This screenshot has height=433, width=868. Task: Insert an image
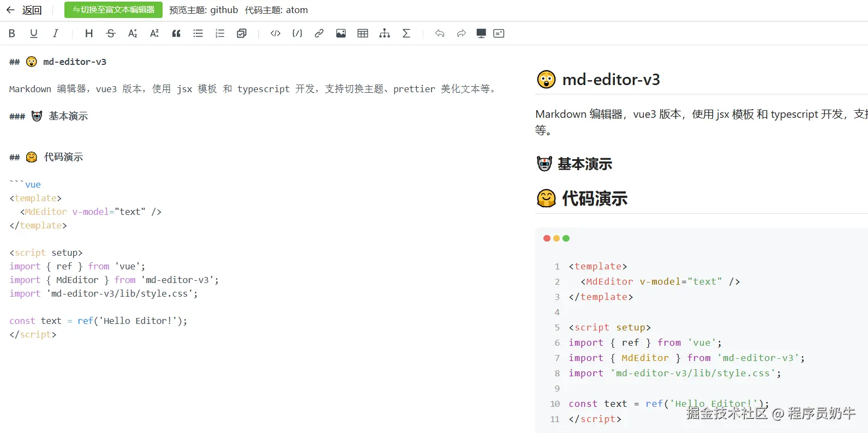pyautogui.click(x=341, y=33)
